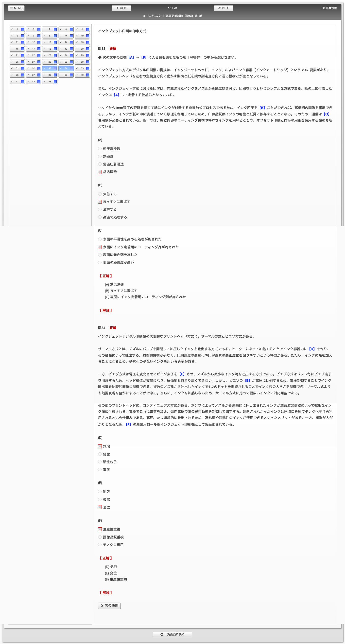Select the 熱圧着浸透 radio option
The image size is (345, 644).
pos(100,149)
